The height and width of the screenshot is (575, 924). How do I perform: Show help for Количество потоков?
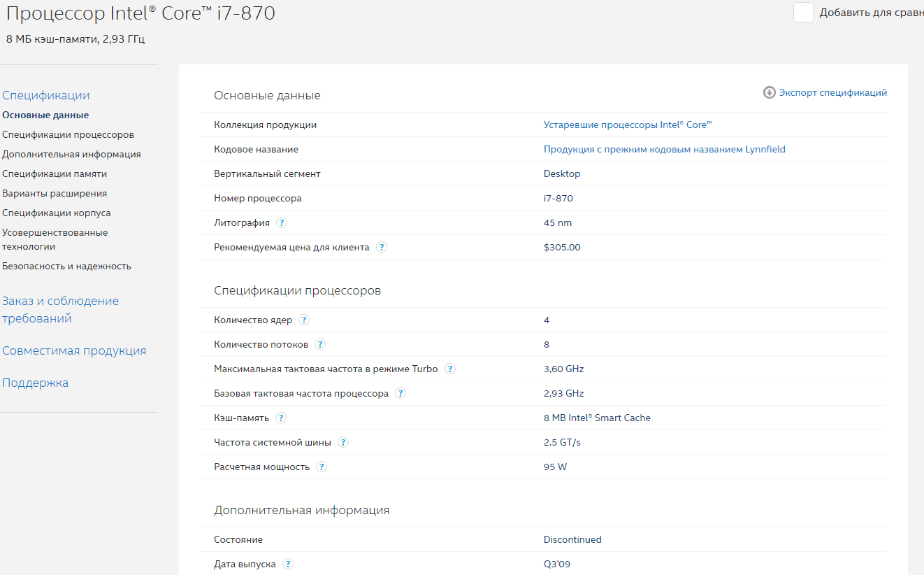320,344
